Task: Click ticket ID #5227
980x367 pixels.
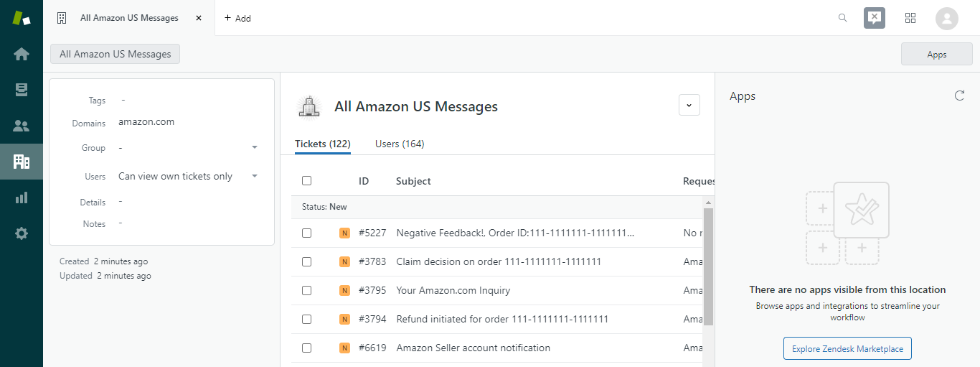Action: point(372,233)
